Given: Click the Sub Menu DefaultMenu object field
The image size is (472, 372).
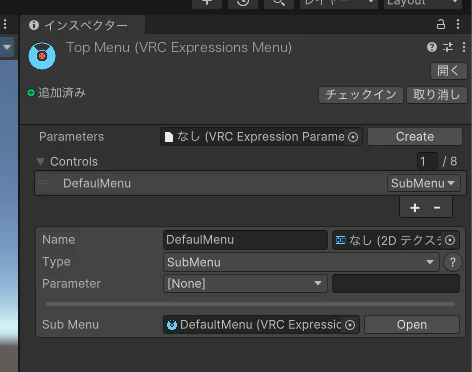Looking at the screenshot, I should click(x=261, y=325).
